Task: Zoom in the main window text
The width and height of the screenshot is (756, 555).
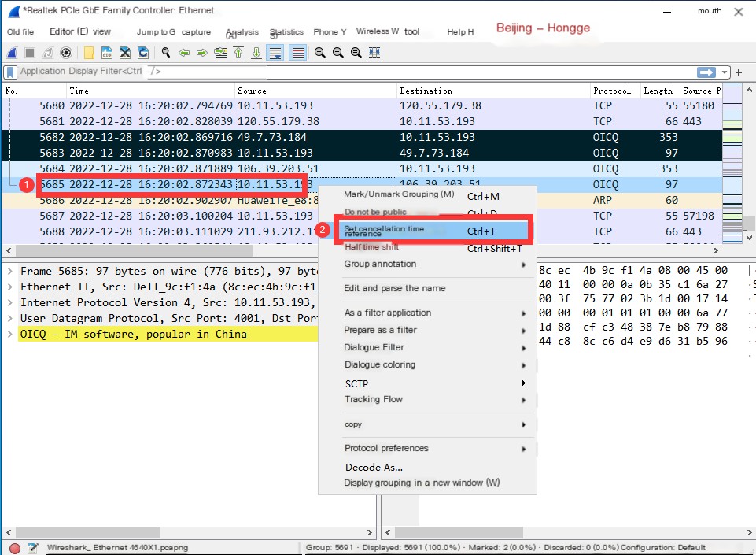Action: tap(319, 53)
